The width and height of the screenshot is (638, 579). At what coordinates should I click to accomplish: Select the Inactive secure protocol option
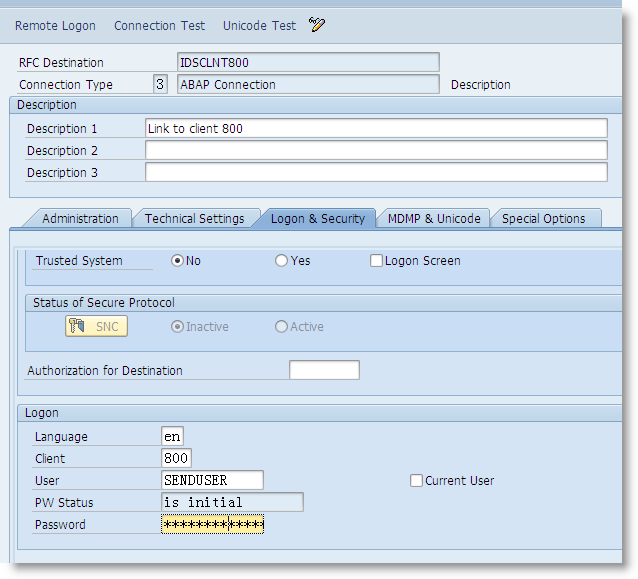[177, 326]
